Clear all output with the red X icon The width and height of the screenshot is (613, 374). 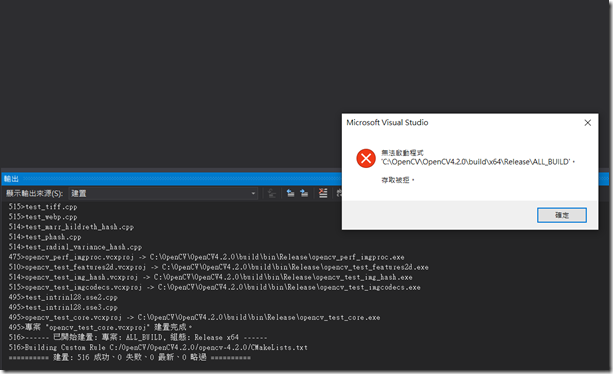click(323, 193)
